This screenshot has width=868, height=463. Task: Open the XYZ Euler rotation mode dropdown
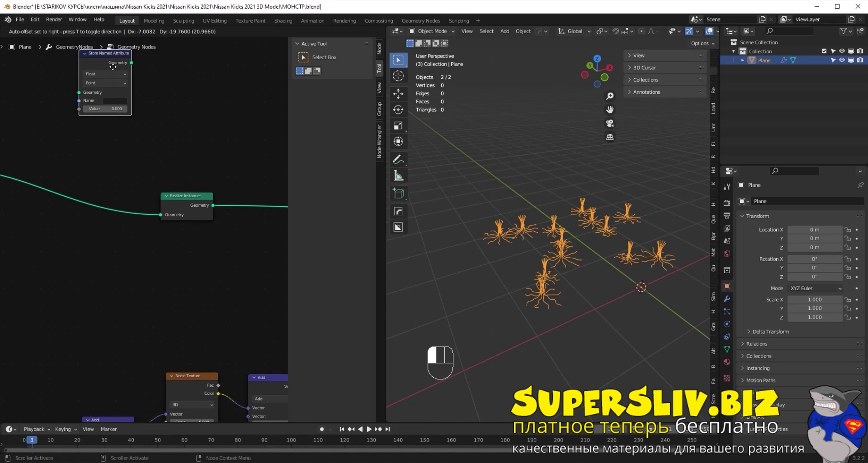[816, 289]
